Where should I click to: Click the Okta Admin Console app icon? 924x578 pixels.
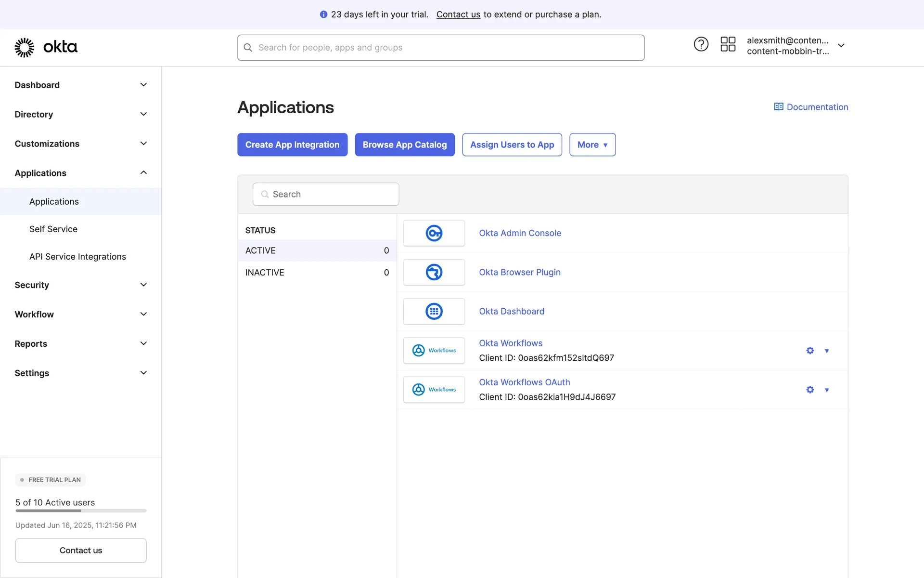click(x=434, y=233)
